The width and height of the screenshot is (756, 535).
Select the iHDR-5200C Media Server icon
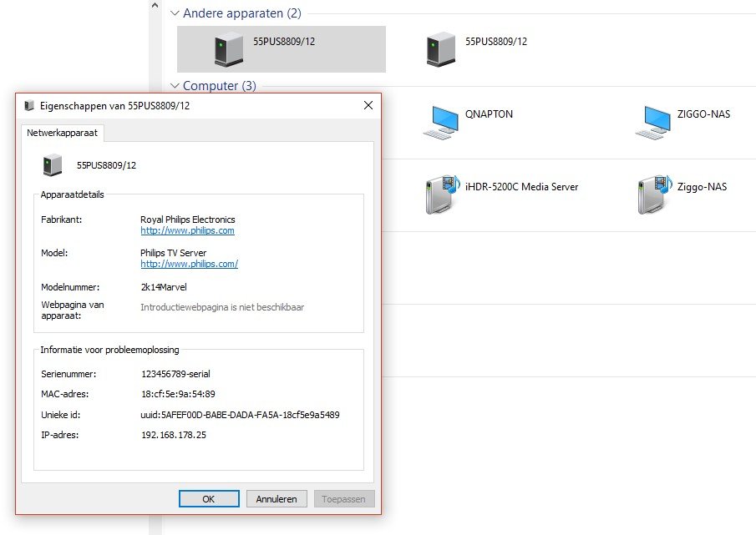[442, 194]
